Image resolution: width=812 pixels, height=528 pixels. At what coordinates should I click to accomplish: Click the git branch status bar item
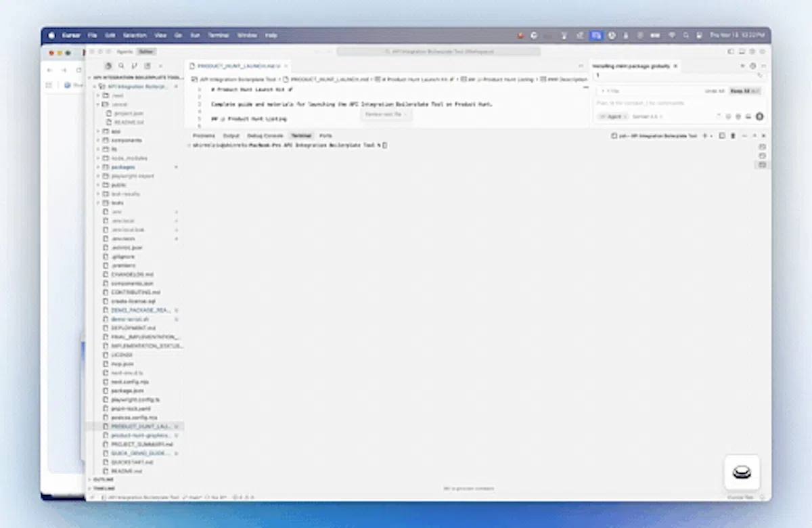193,498
